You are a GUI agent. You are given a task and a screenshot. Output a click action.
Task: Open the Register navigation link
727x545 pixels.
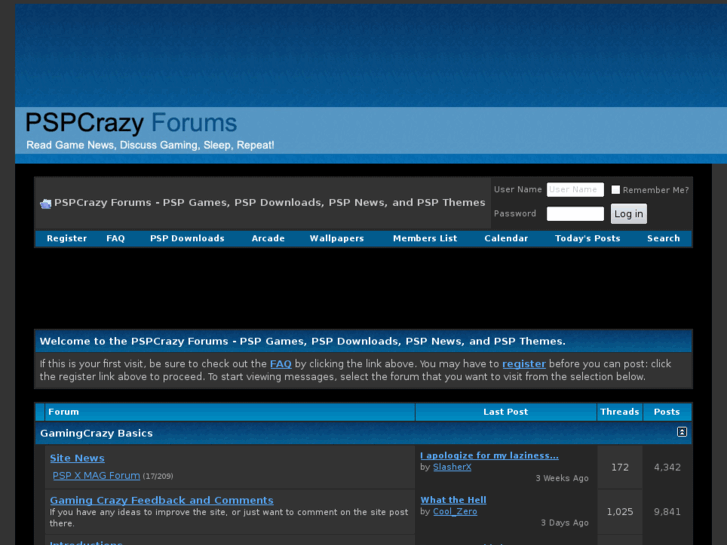click(67, 238)
